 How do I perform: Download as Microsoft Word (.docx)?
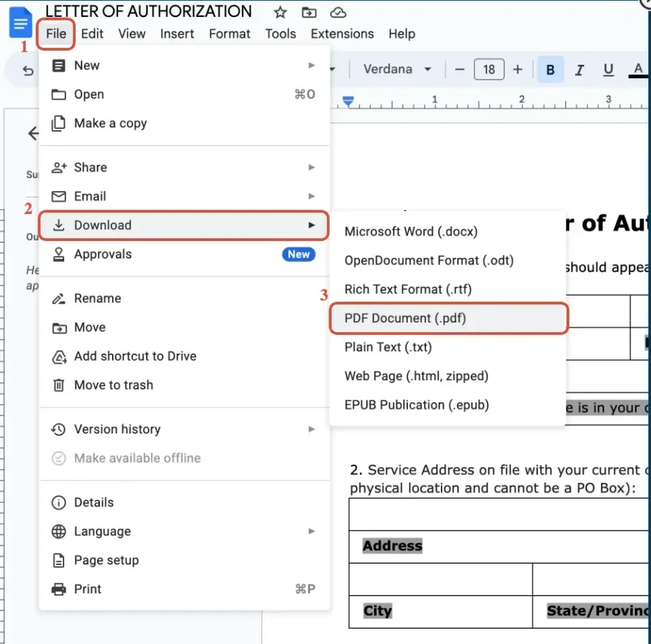tap(448, 232)
